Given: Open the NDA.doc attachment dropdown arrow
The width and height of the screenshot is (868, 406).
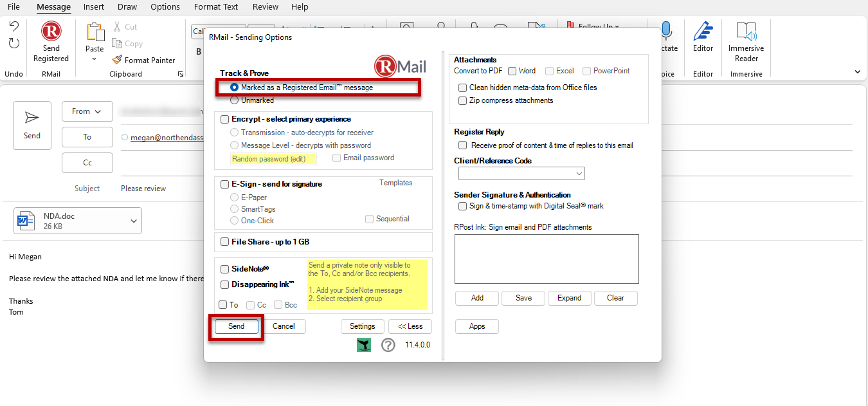Looking at the screenshot, I should 134,221.
